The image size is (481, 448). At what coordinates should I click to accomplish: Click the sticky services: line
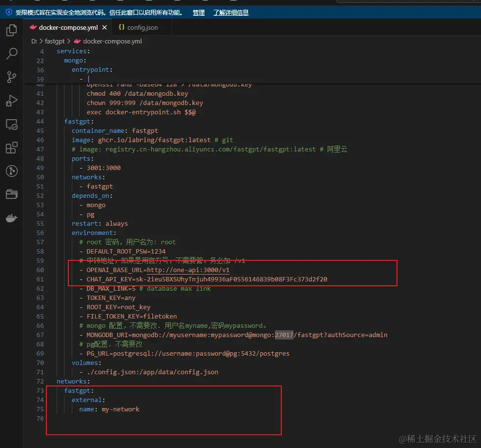pos(73,51)
